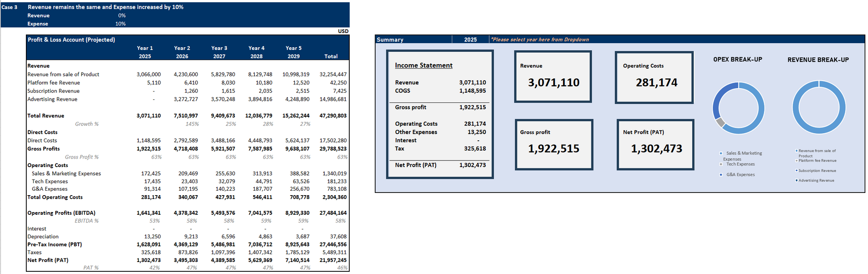Click the Tech Expenses legend entry

pyautogui.click(x=740, y=164)
